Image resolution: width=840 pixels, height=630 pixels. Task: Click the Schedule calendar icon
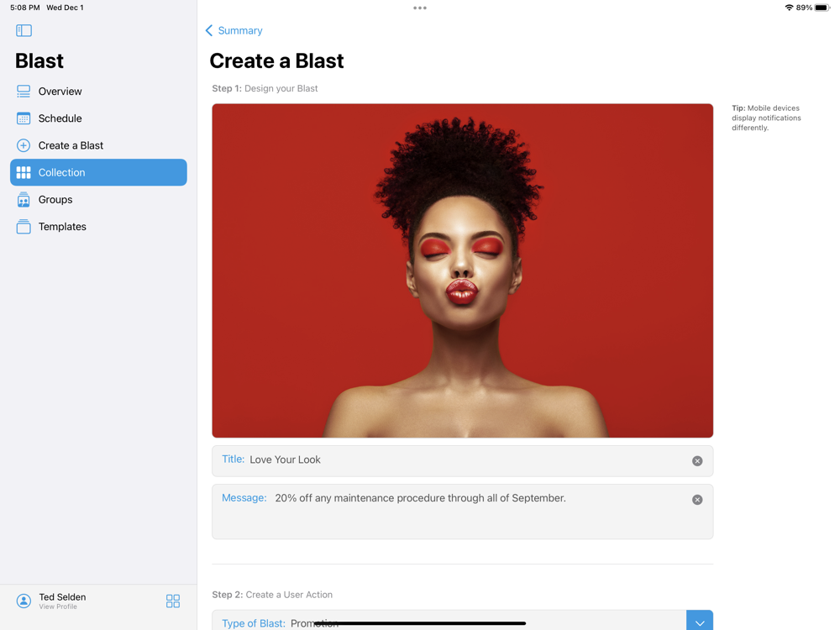24,118
